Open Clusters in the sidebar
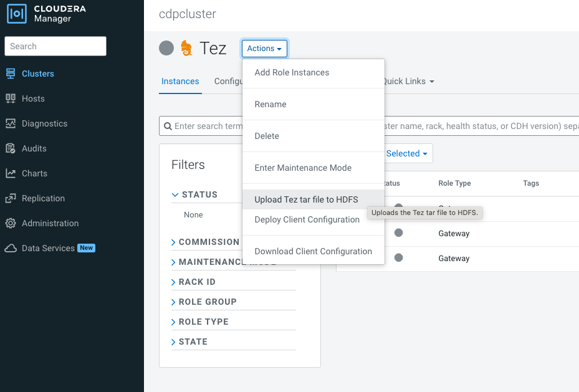The width and height of the screenshot is (579, 392). point(37,74)
